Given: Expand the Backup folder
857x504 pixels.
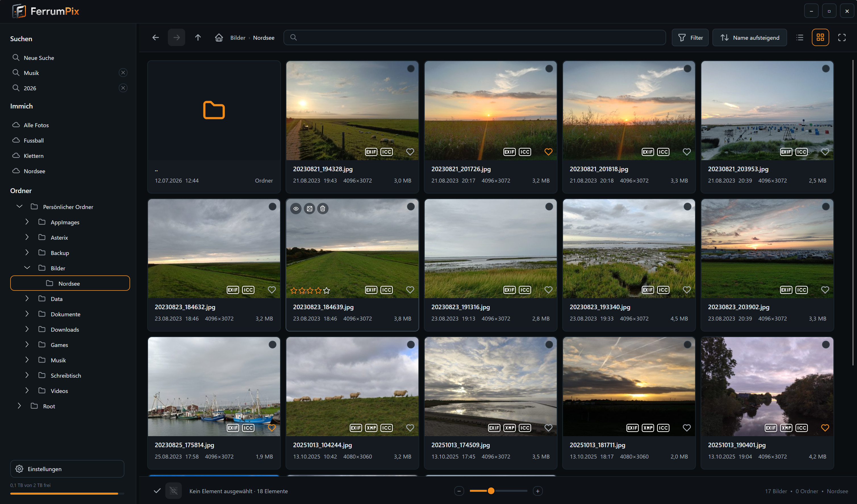Looking at the screenshot, I should 27,252.
